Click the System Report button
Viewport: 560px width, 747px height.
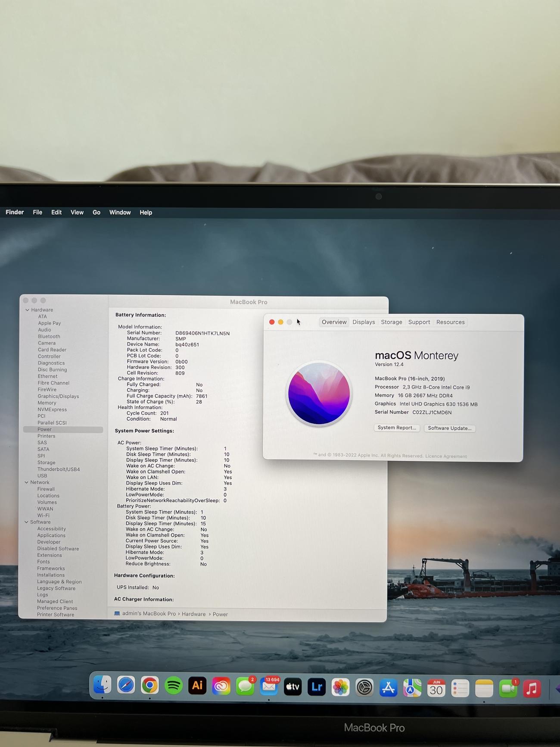click(397, 428)
